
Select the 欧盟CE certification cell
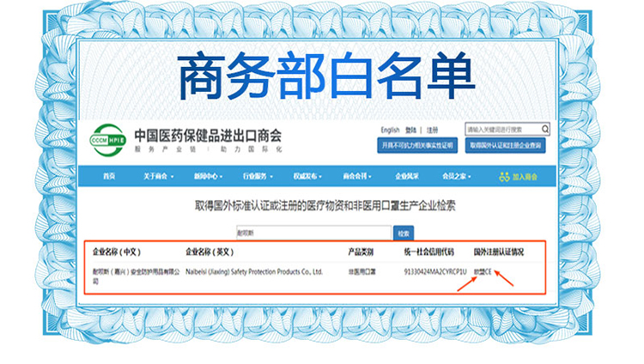(x=483, y=271)
